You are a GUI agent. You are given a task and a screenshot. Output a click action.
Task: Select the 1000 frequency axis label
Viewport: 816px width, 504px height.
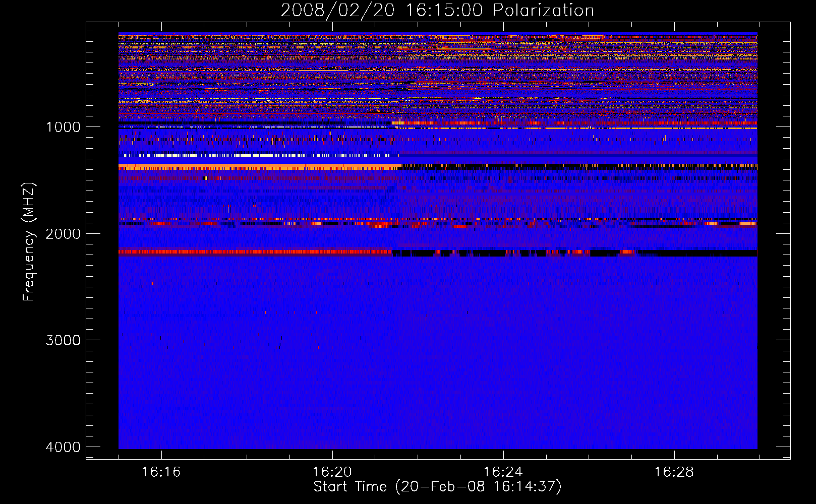[63, 127]
